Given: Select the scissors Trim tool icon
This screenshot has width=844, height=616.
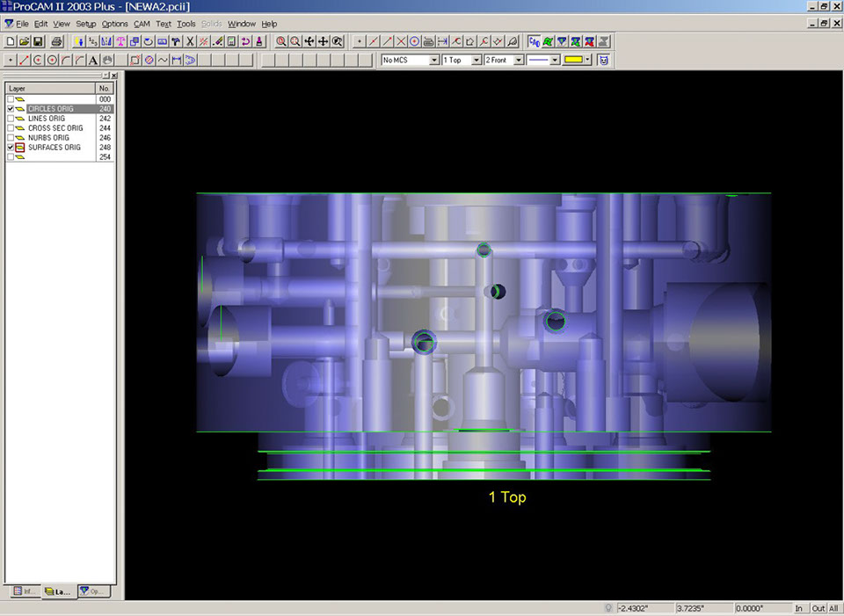Looking at the screenshot, I should (190, 41).
